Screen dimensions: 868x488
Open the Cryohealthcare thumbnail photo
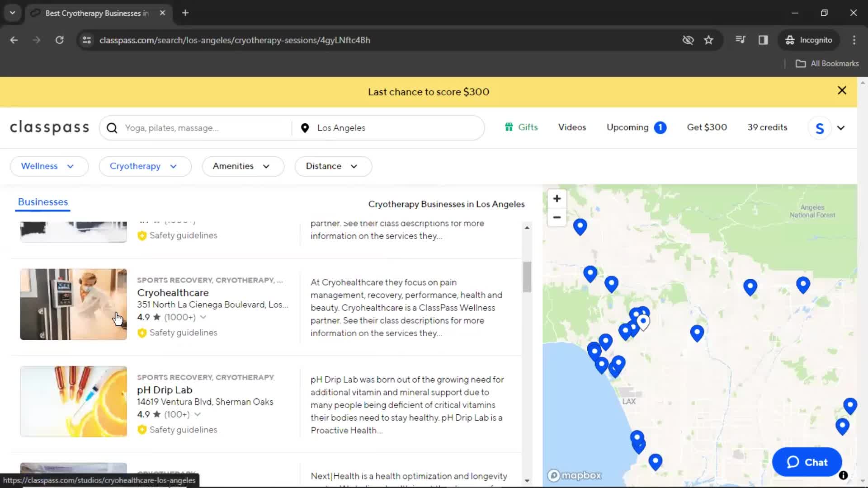click(x=73, y=305)
